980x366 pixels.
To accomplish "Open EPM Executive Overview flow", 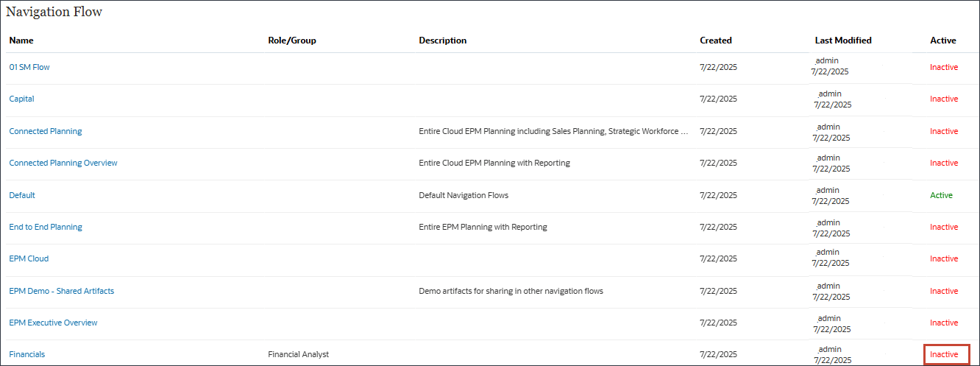I will point(53,323).
